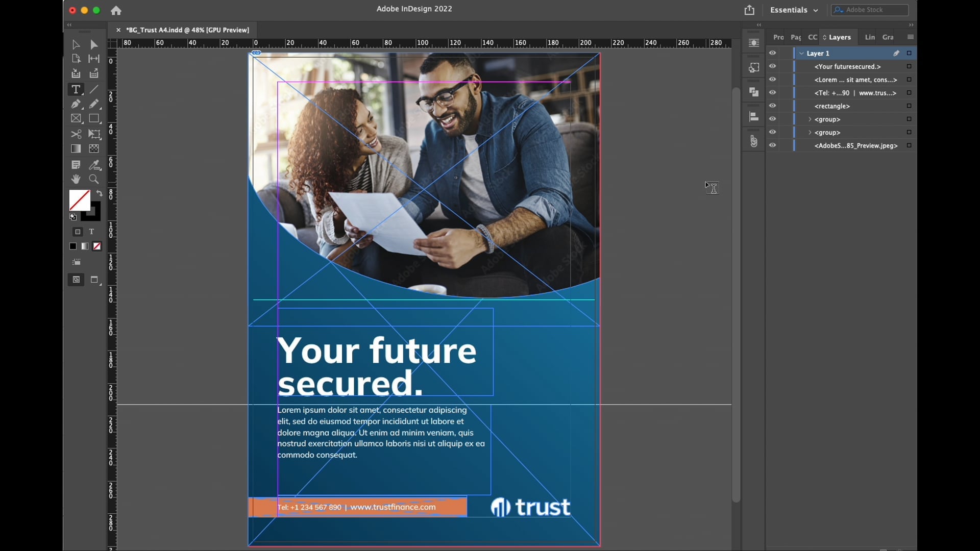
Task: Pick the Page tool
Action: [76, 59]
